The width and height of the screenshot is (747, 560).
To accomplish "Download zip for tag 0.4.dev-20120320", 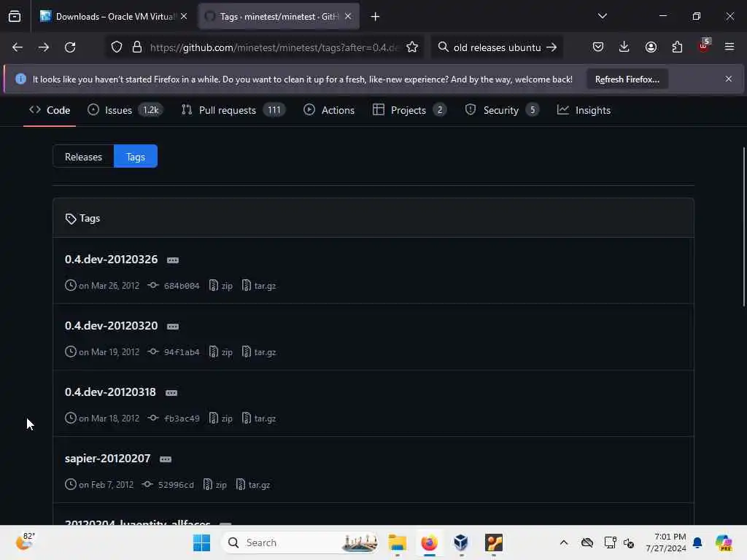I will pos(221,352).
